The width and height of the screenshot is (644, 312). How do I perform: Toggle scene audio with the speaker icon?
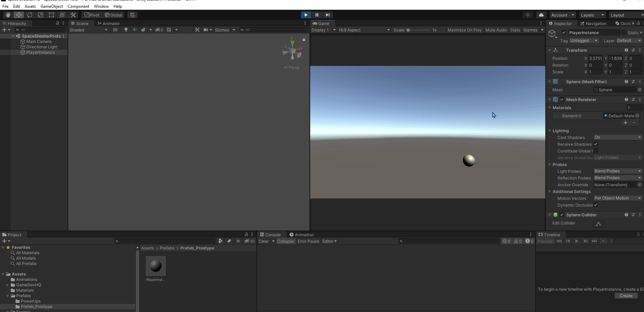[x=134, y=30]
